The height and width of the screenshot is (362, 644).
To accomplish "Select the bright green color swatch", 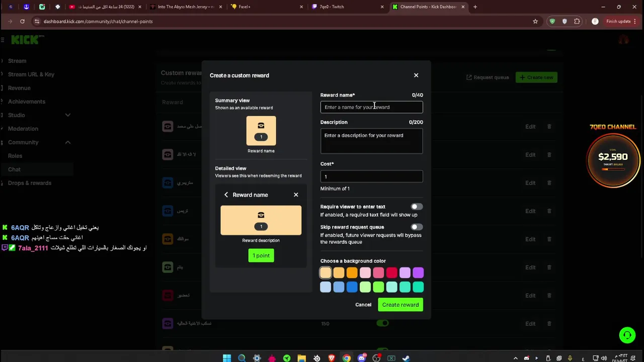I will coord(378,287).
